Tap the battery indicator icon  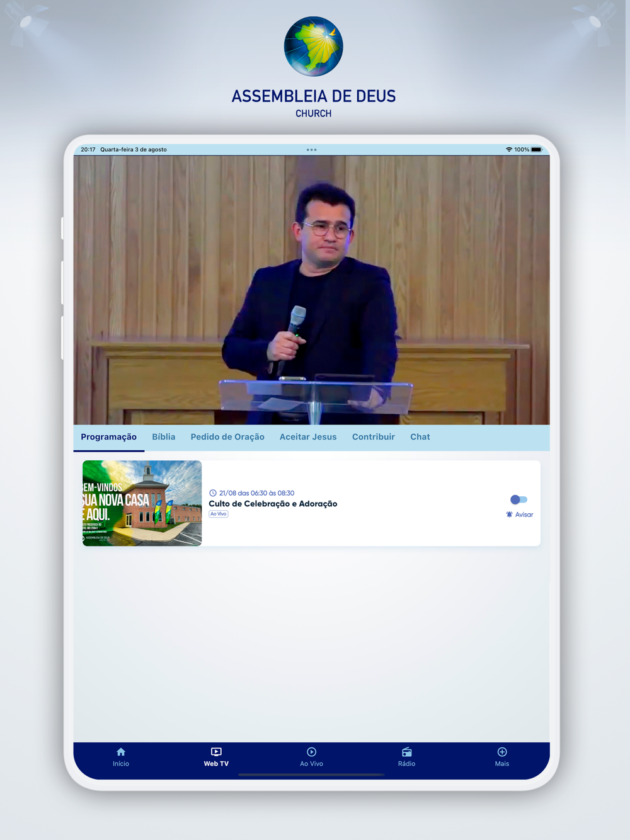tap(537, 150)
